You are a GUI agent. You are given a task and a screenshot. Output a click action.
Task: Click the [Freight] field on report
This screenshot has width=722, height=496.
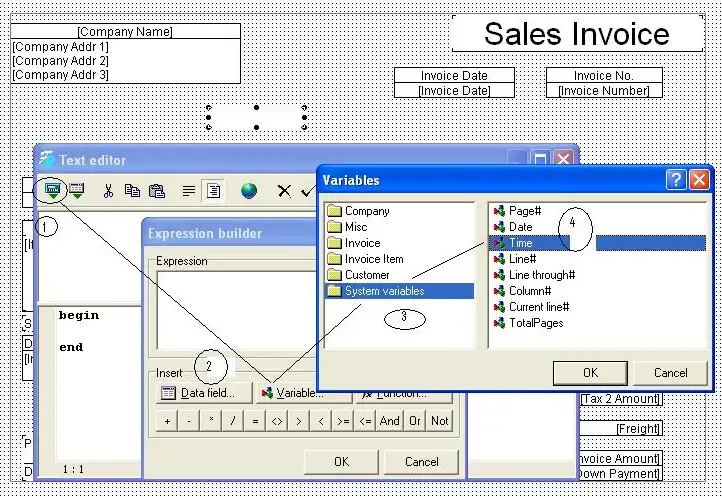(x=620, y=429)
